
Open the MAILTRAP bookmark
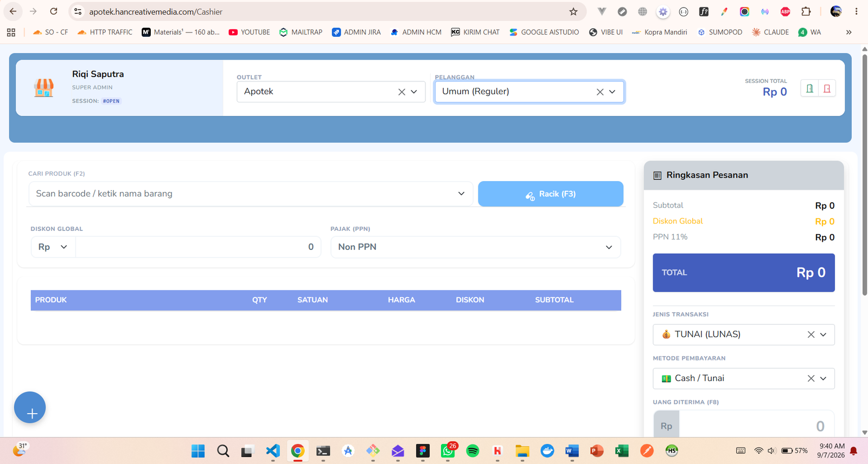pyautogui.click(x=301, y=33)
